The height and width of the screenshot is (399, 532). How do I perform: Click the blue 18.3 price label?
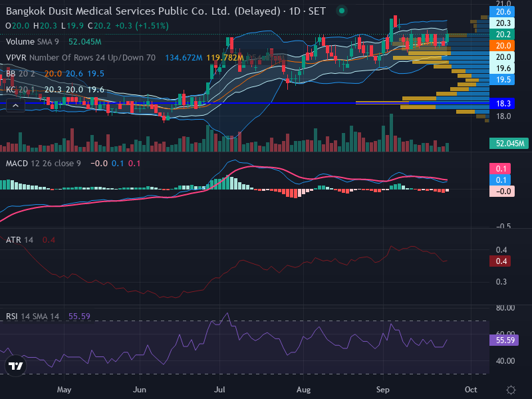pos(502,104)
